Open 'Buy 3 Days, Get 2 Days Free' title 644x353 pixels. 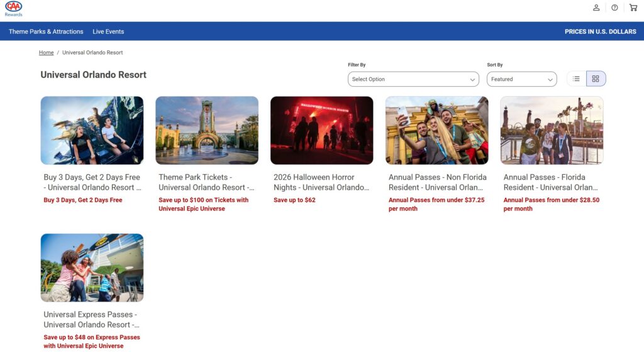tap(92, 182)
